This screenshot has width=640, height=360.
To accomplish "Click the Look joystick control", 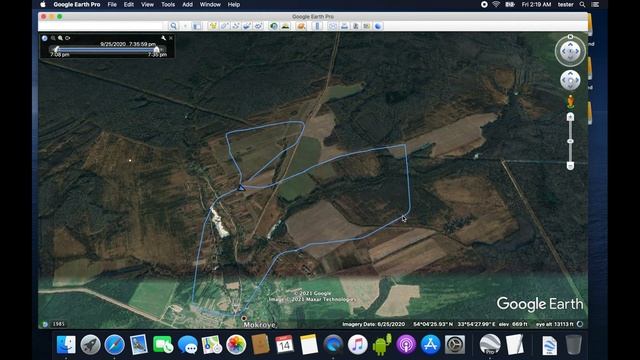I will [570, 51].
